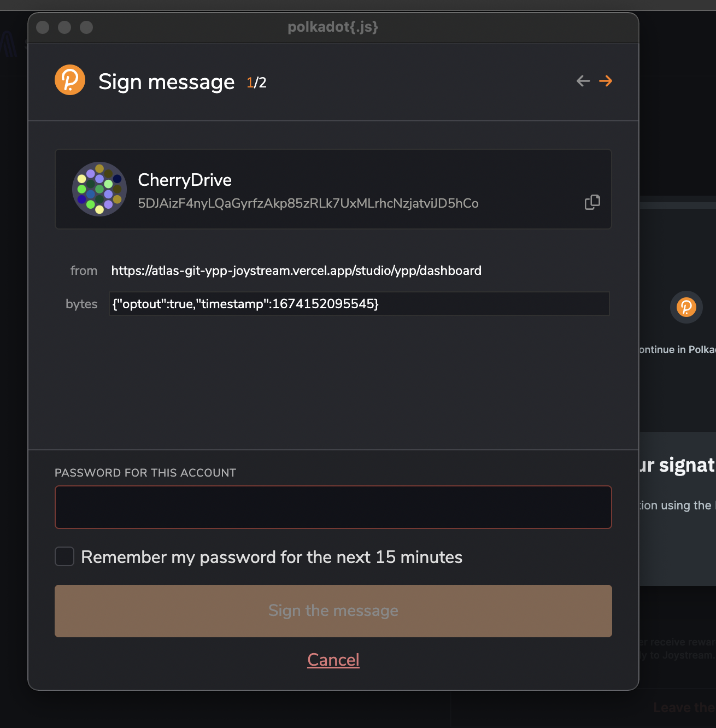
Task: Click the 1/2 request pagination indicator
Action: click(x=256, y=82)
